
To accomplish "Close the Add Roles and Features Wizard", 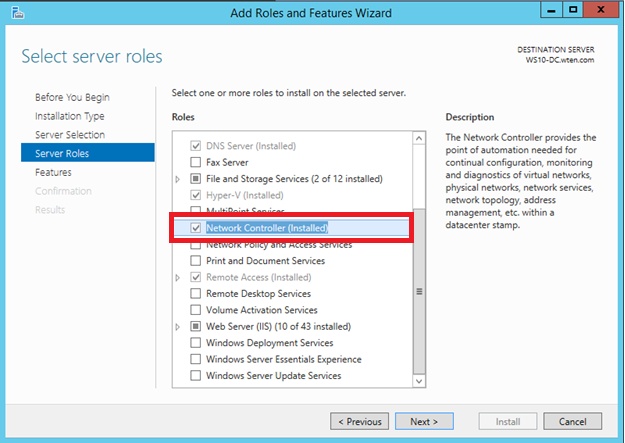I will (x=601, y=10).
